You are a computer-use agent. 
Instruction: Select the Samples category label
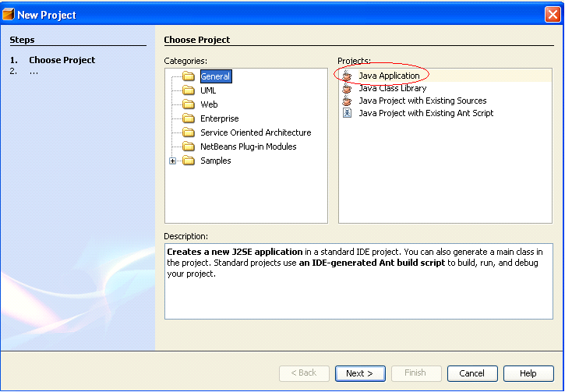[x=215, y=161]
